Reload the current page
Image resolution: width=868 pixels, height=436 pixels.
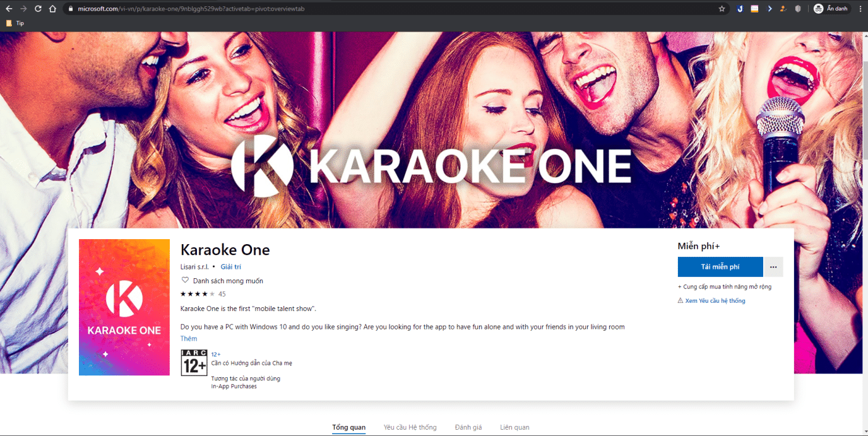point(38,9)
